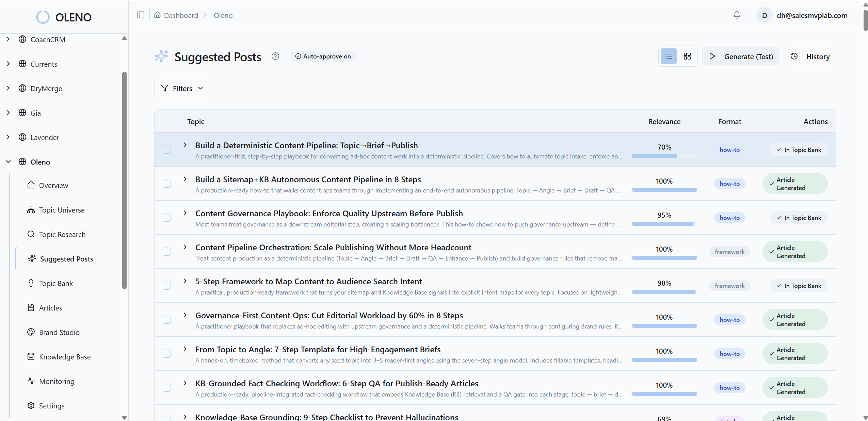Open the Knowledge Base panel

[65, 357]
